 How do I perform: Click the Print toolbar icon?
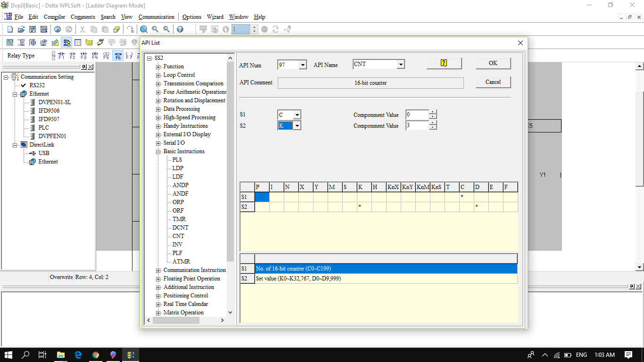(44, 29)
